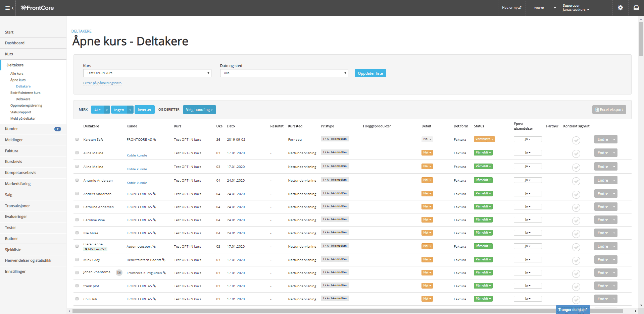Click link icon in Cathrine Andersen's customer cell
Image resolution: width=644 pixels, height=314 pixels.
[x=154, y=207]
